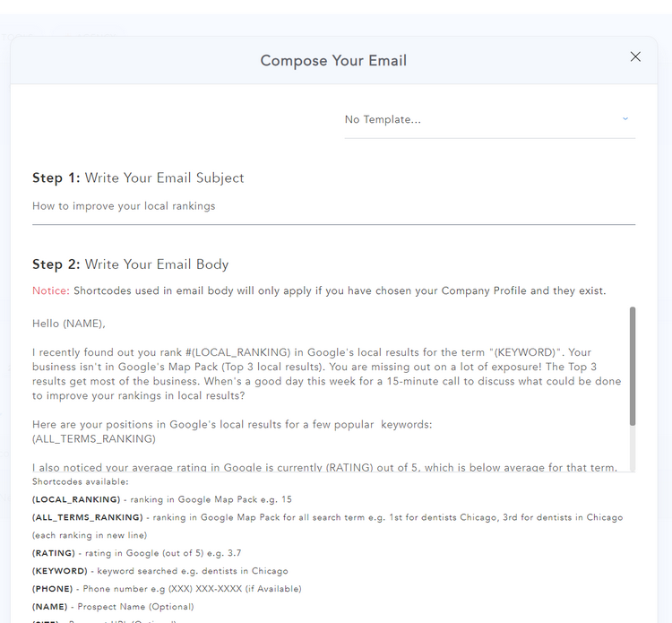The width and height of the screenshot is (672, 623).
Task: Click inside the email body text area
Action: coord(330,389)
